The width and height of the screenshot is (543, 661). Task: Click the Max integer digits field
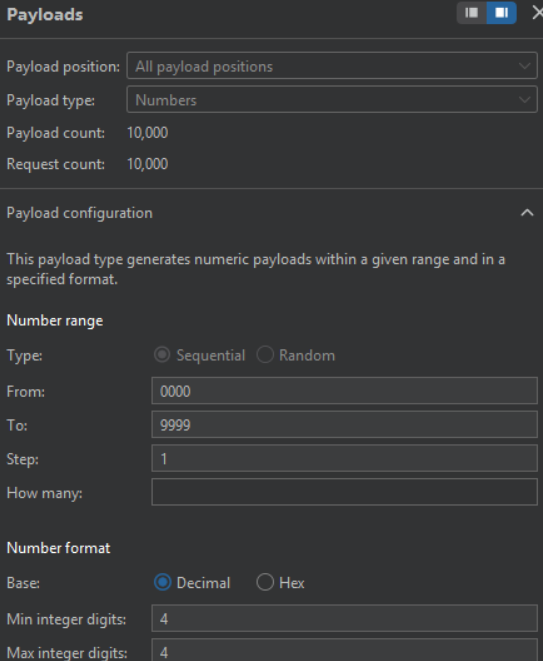(x=344, y=650)
